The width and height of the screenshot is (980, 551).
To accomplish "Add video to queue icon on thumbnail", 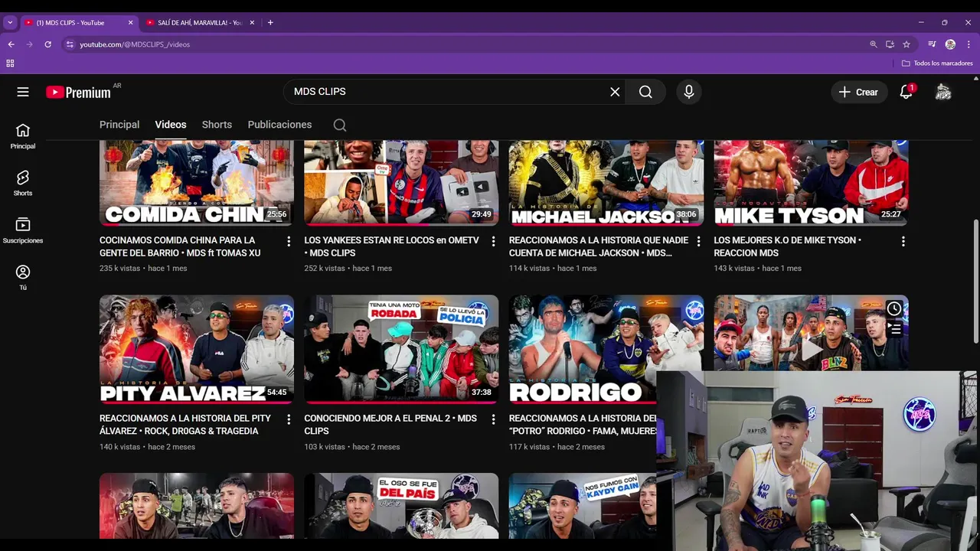I will (x=894, y=329).
